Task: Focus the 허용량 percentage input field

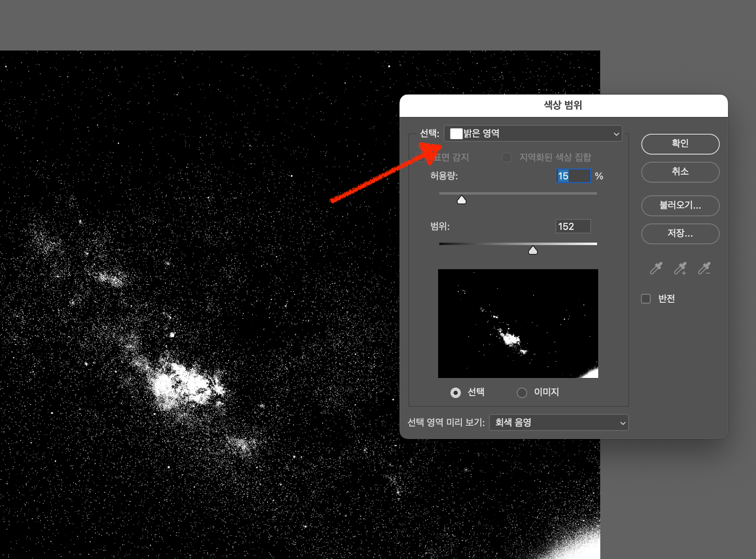Action: (x=573, y=176)
